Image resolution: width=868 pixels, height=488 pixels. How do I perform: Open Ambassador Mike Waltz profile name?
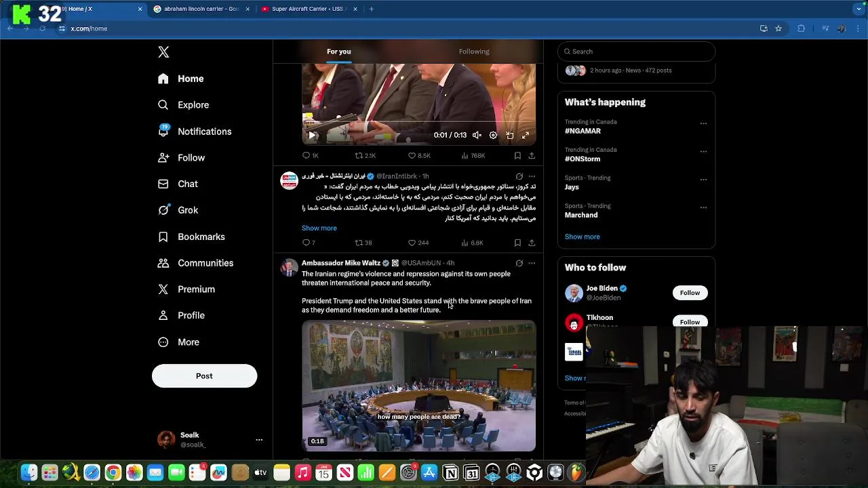tap(340, 263)
